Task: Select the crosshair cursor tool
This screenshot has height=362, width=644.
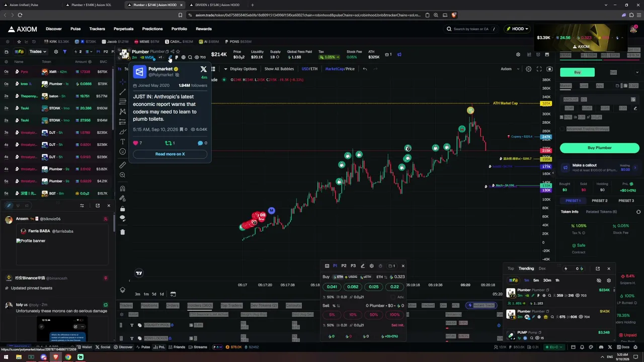Action: (x=122, y=81)
